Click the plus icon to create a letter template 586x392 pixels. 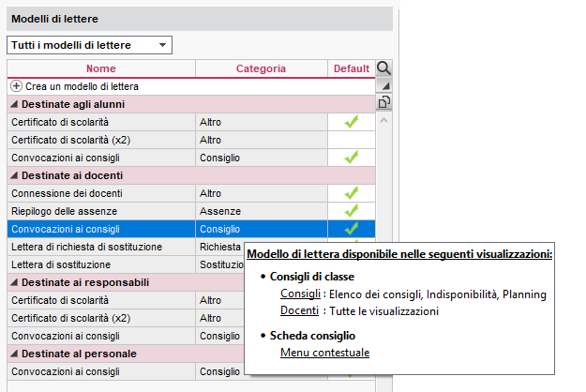click(16, 86)
